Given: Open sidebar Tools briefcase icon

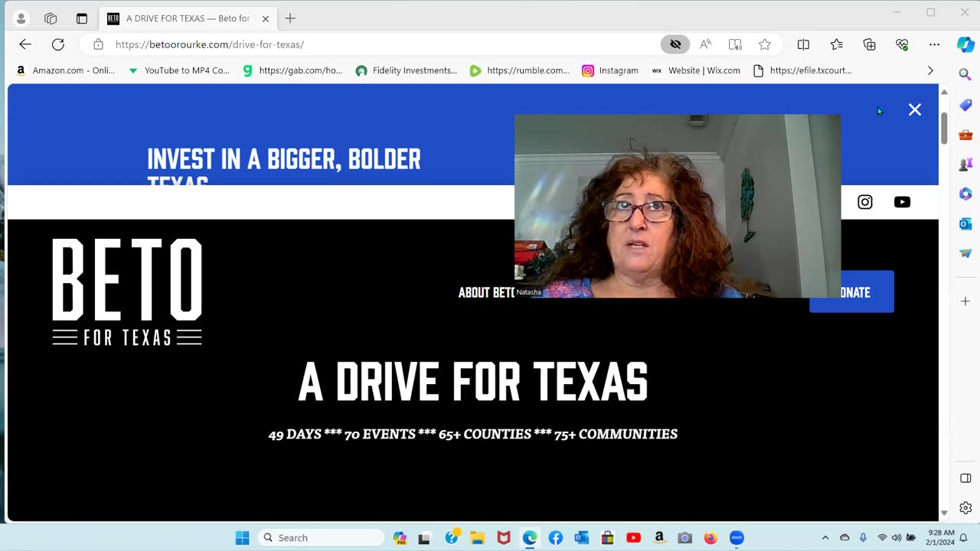Looking at the screenshot, I should tap(965, 135).
